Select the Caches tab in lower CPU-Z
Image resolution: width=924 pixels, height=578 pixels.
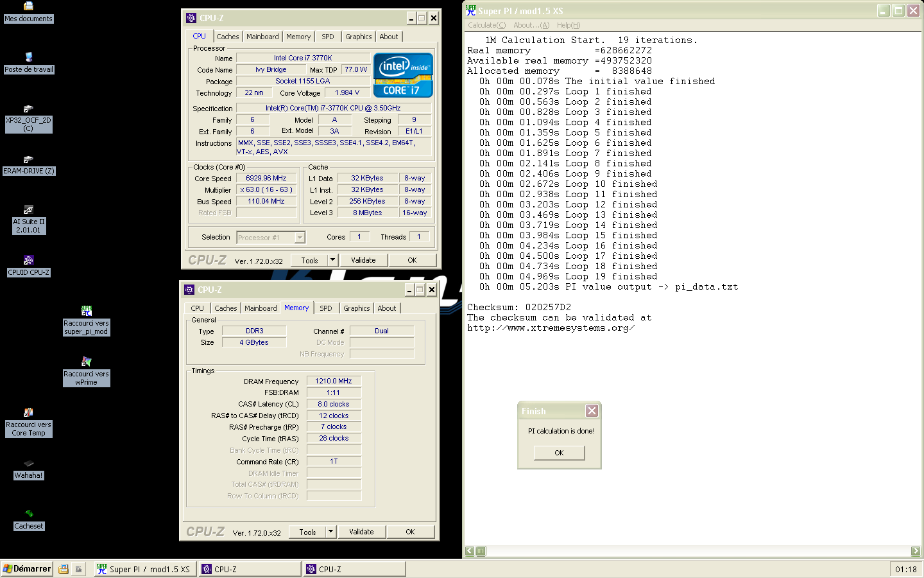click(225, 308)
